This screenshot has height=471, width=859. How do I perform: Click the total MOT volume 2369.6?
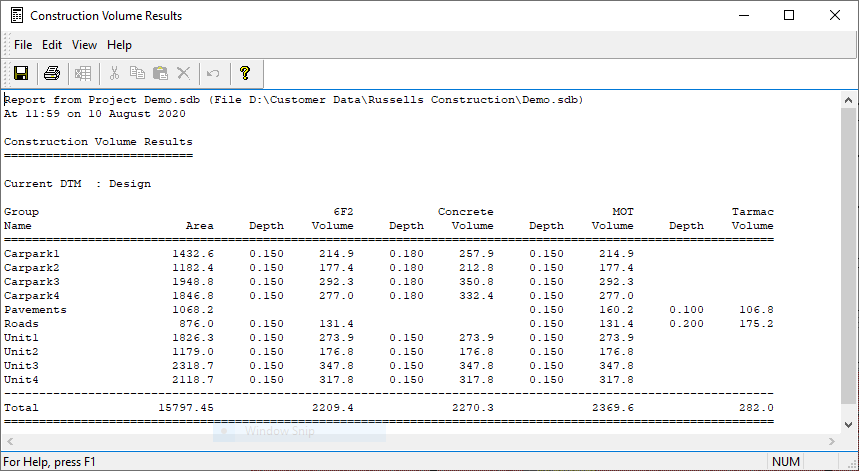pos(613,407)
